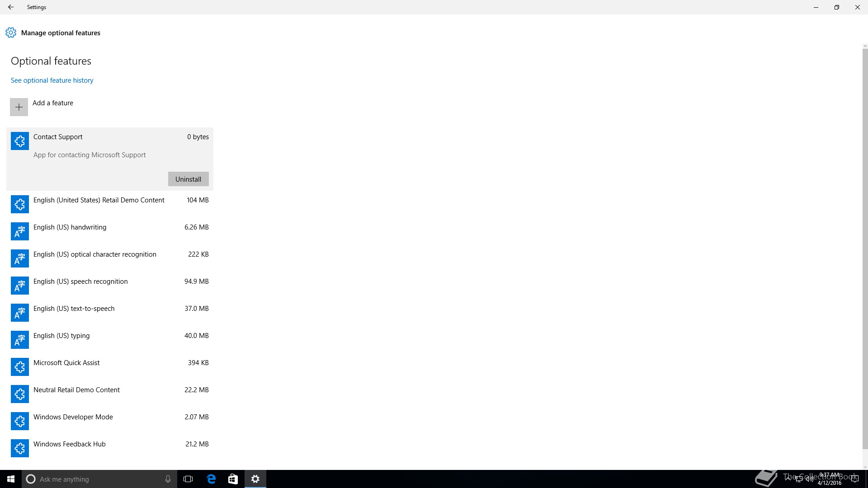
Task: Open the Action Center notifications icon
Action: [x=854, y=479]
